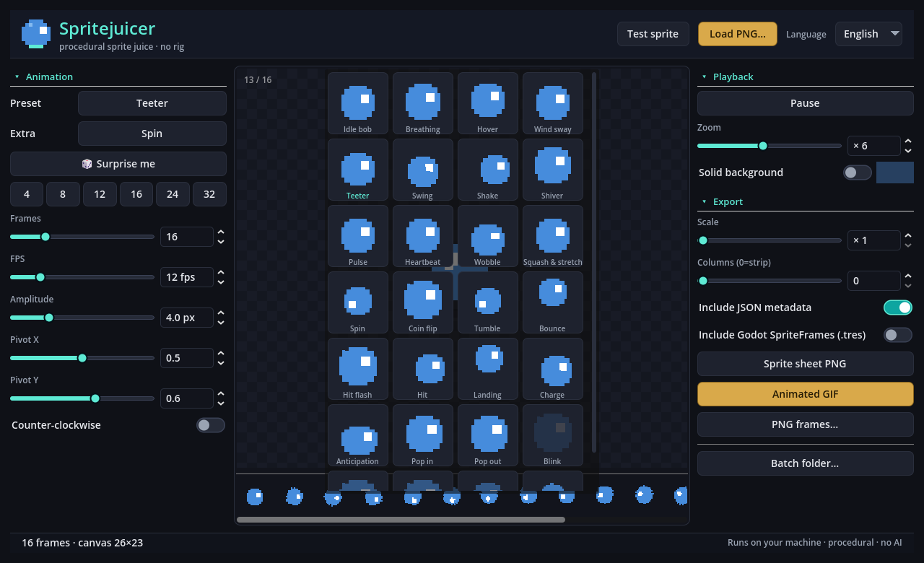Select Squash & stretch preset
Screen dimensions: 924x563
click(552, 236)
